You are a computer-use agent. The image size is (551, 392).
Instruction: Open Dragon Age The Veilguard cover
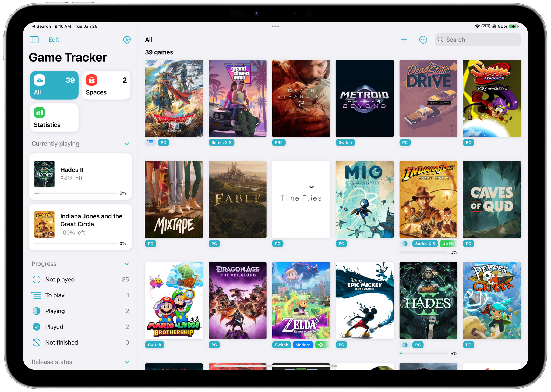pos(238,301)
